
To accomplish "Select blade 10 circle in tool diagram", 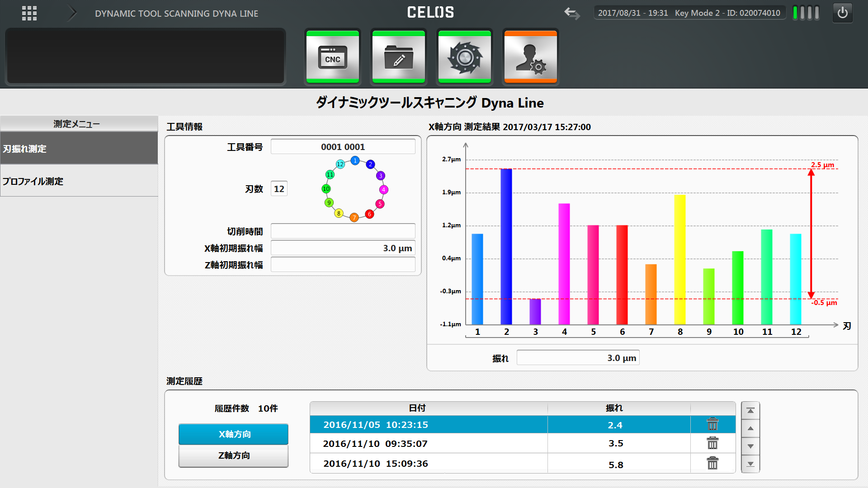I will (x=326, y=189).
